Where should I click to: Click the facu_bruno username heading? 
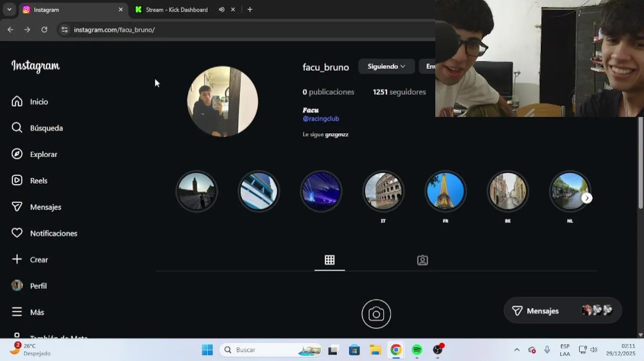coord(326,67)
